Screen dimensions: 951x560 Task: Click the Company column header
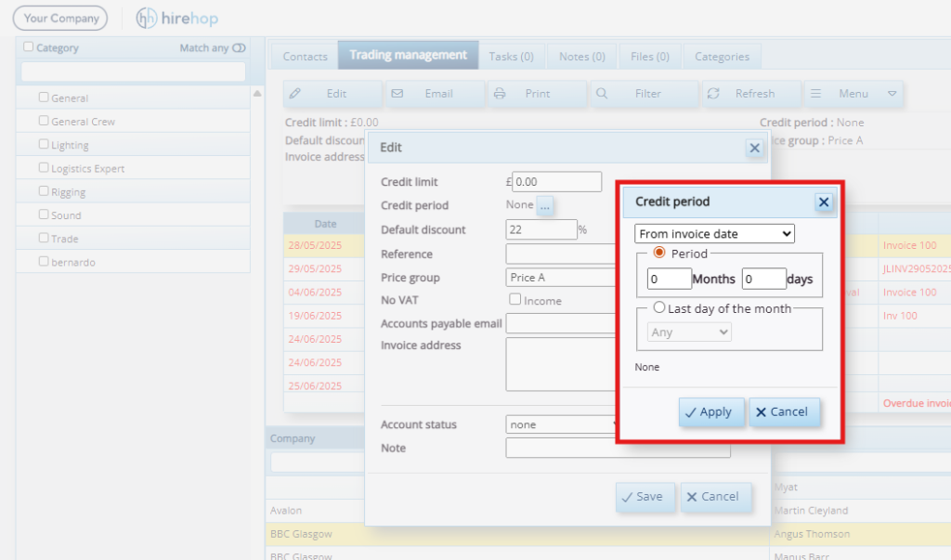[x=316, y=438]
